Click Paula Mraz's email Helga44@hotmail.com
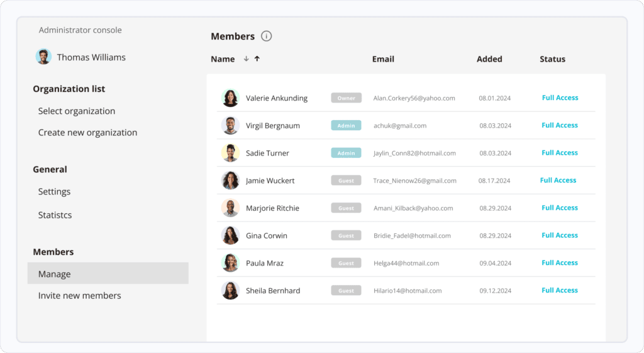The image size is (644, 353). coord(406,263)
